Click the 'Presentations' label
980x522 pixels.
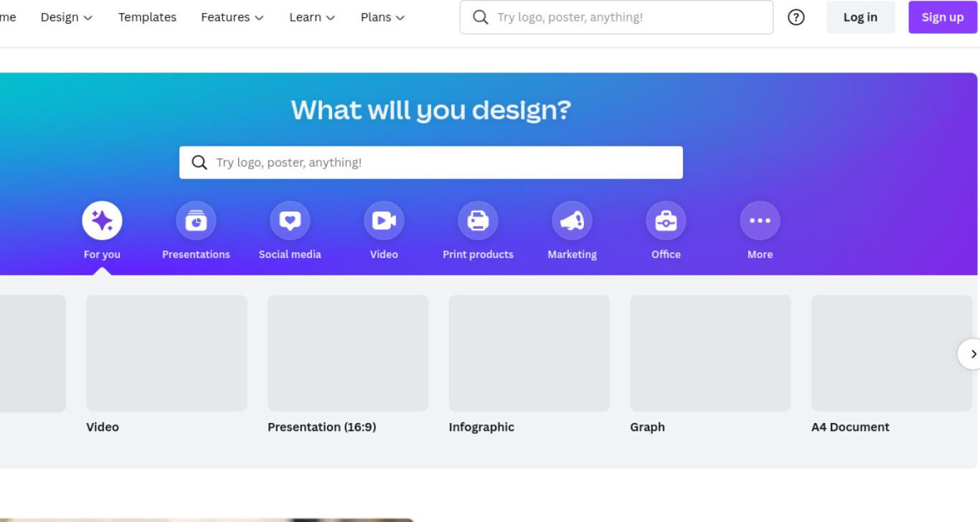tap(196, 255)
